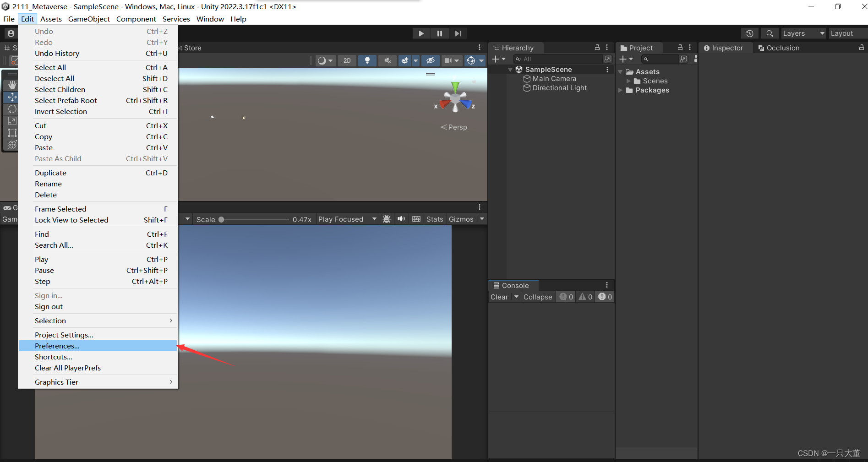The width and height of the screenshot is (868, 462).
Task: Open the global search magnifier icon
Action: click(x=770, y=33)
